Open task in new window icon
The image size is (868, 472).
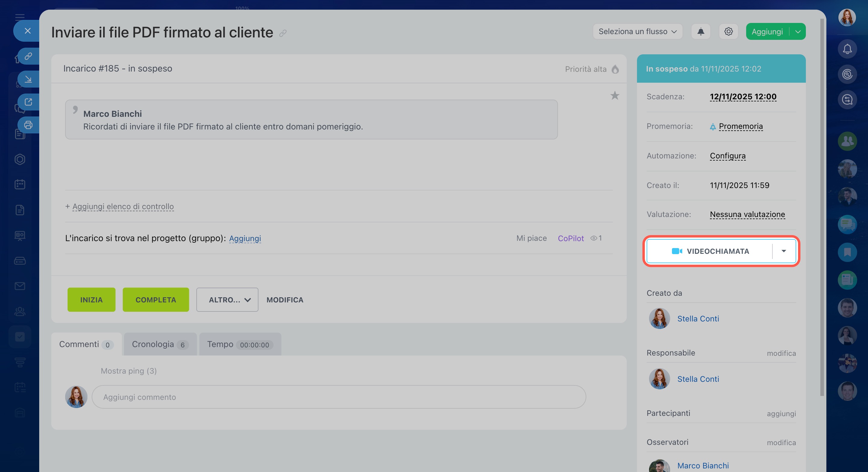[x=28, y=102]
